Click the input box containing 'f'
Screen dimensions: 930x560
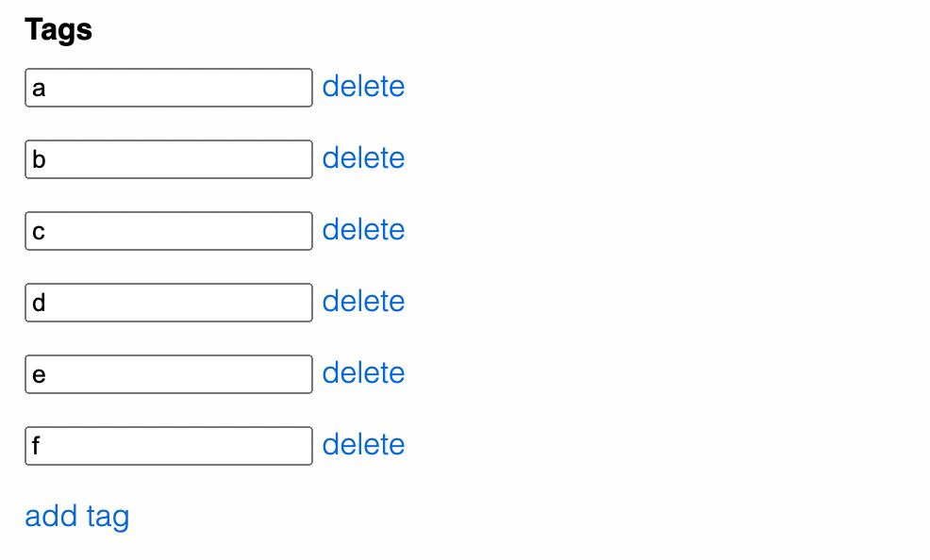click(x=168, y=446)
